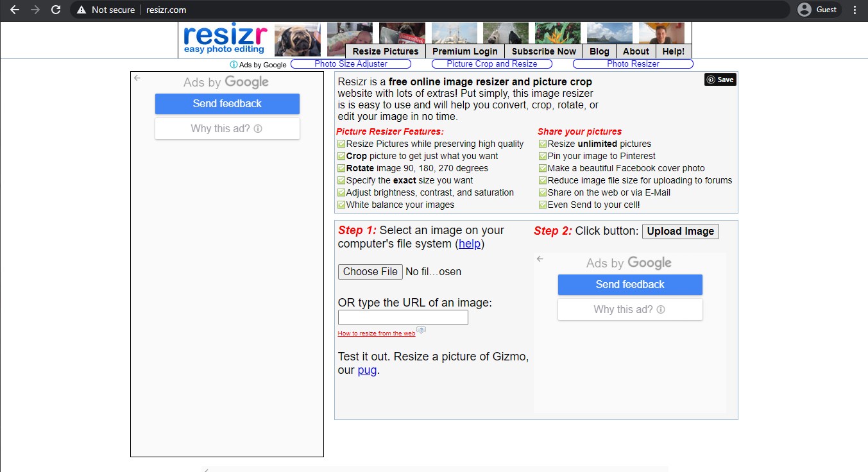Click the checkmark beside Resize Pictures while preserving
The height and width of the screenshot is (472, 868).
pos(341,144)
